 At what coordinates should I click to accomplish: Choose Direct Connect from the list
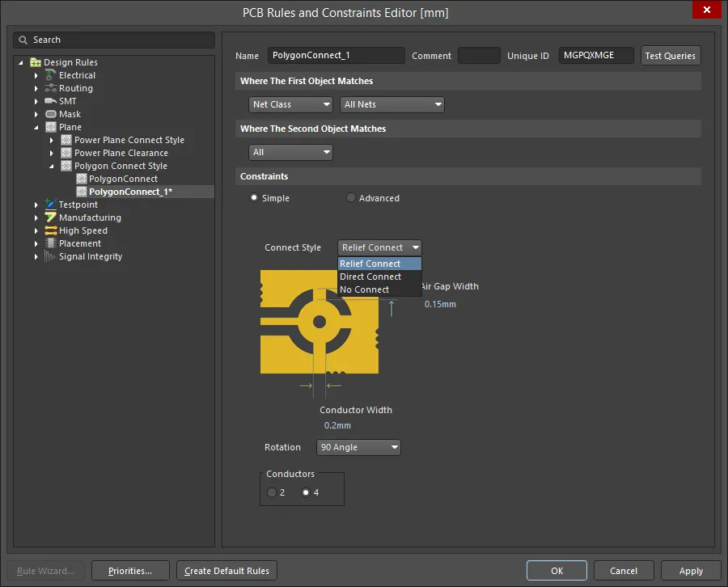point(380,277)
